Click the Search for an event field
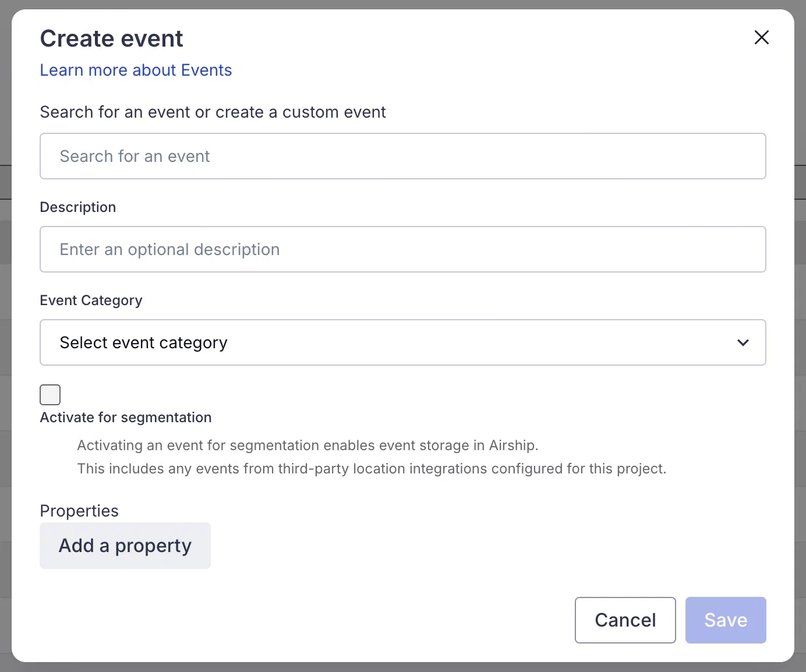The image size is (806, 672). click(403, 156)
